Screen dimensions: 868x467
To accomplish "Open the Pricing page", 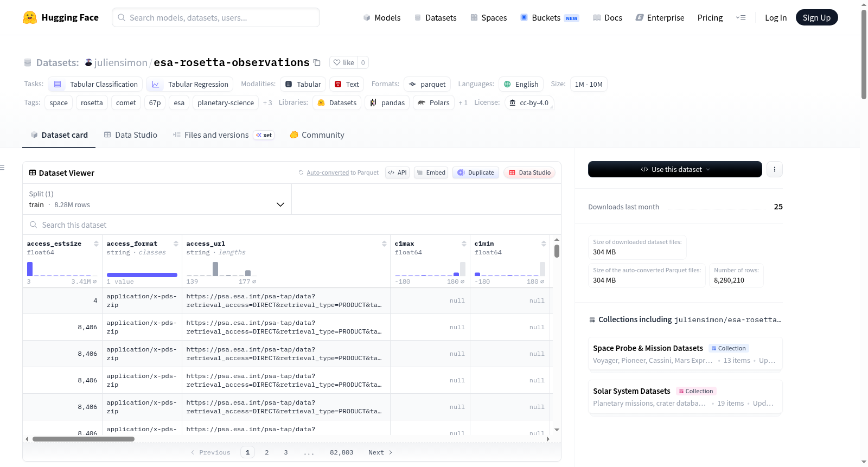I will pyautogui.click(x=710, y=17).
